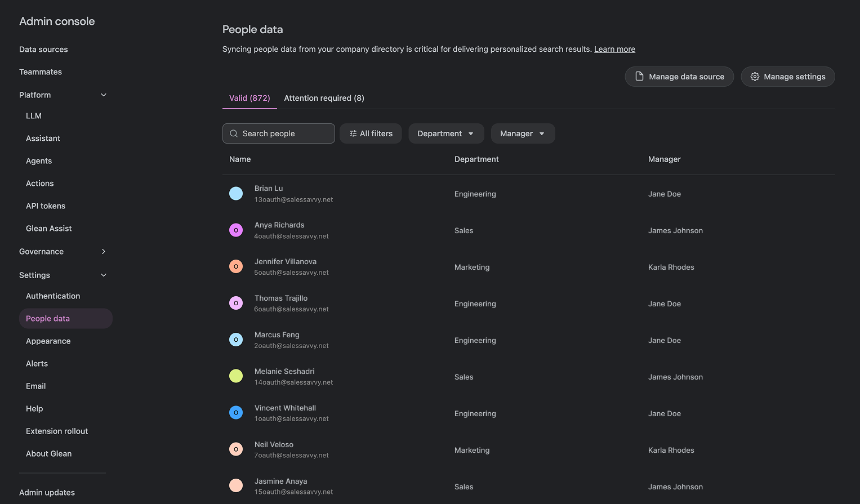Go to Authentication settings in the sidebar

pos(53,296)
